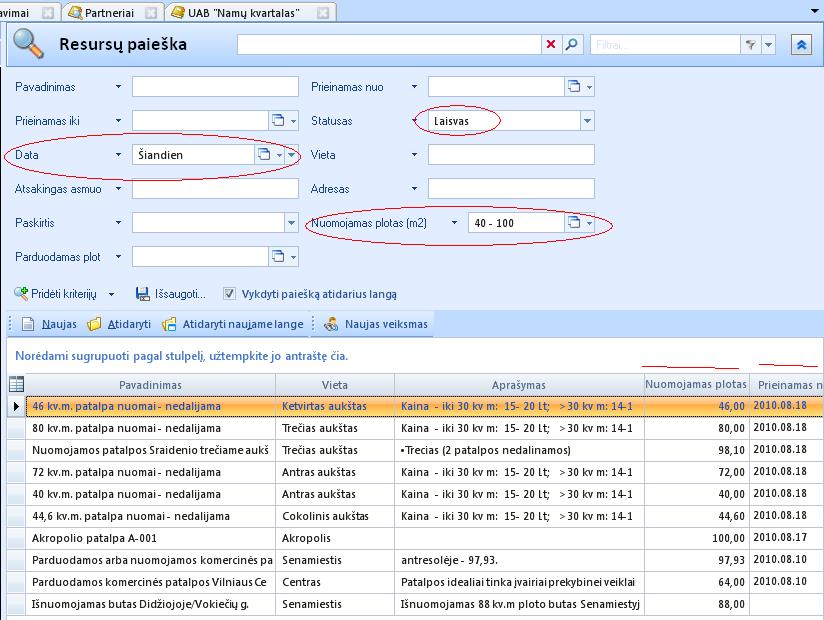Expand the Statusas dropdown showing Laisvas
824x620 pixels.
tap(587, 121)
